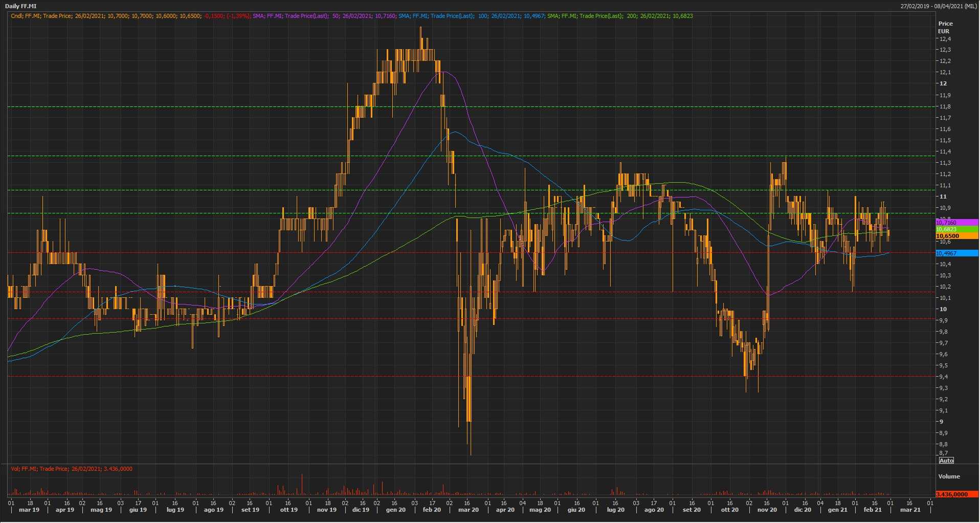This screenshot has height=523, width=980.
Task: Click the nov 20 label on time axis
Action: click(x=767, y=510)
